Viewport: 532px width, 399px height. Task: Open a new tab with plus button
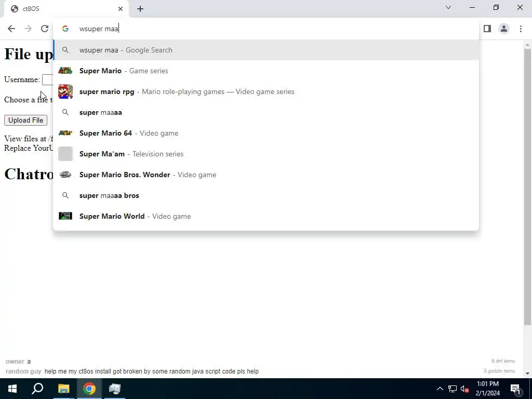pyautogui.click(x=140, y=9)
